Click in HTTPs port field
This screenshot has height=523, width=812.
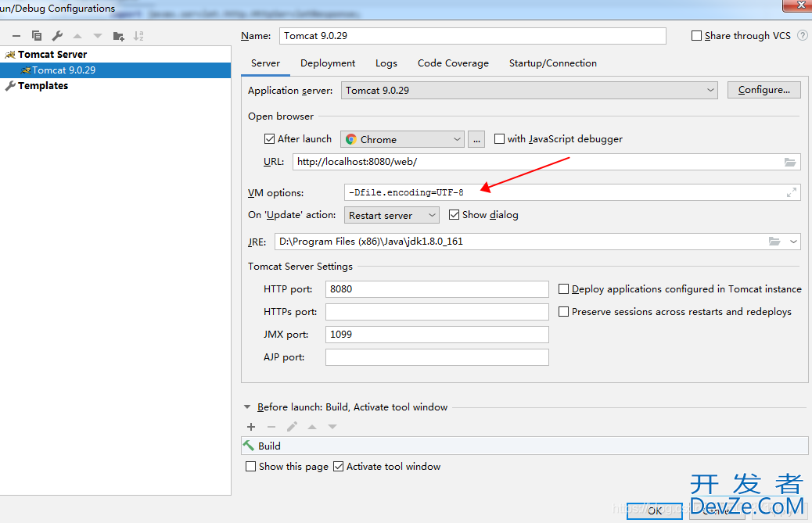tap(437, 312)
